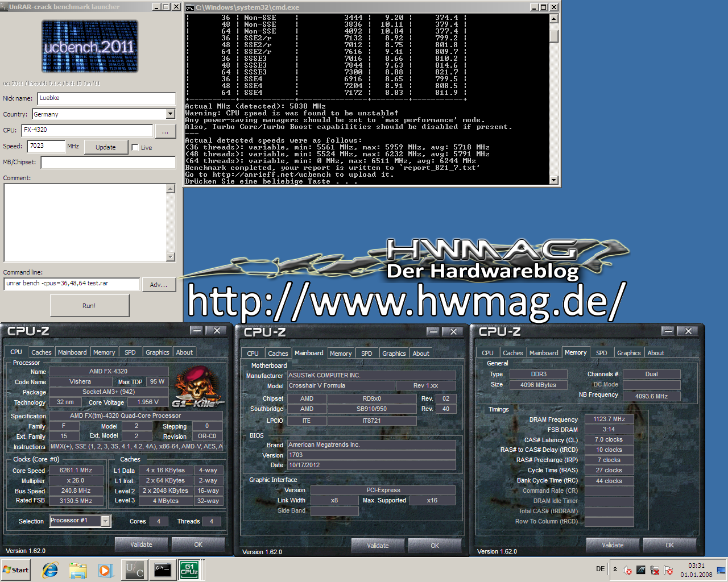Click OK in the right CPU-Z window

click(x=669, y=545)
